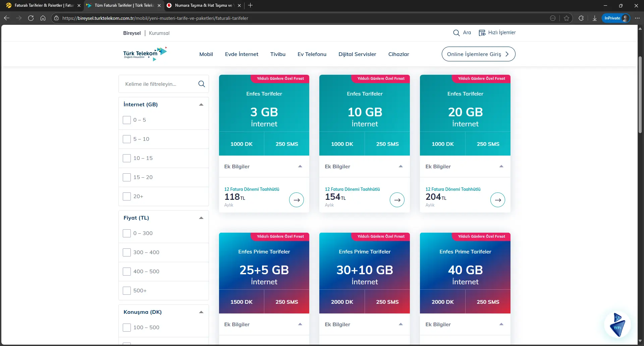Open a new browser tab
The width and height of the screenshot is (644, 346).
click(x=251, y=5)
